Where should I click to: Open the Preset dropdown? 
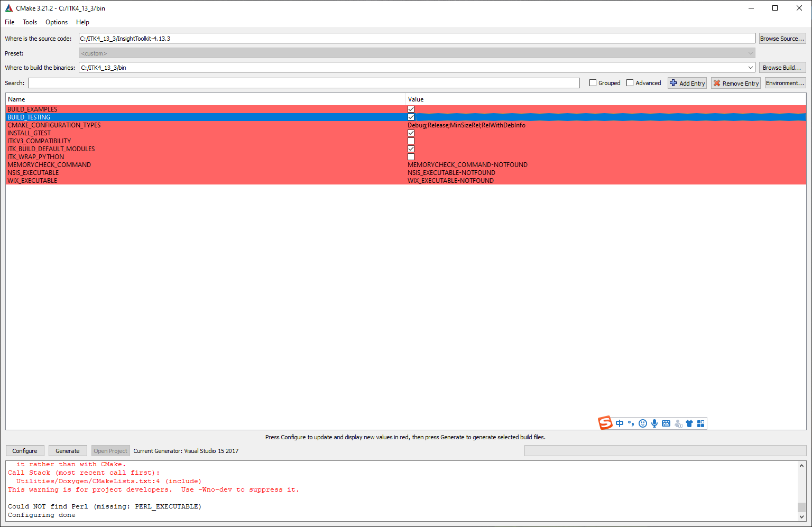[x=751, y=53]
